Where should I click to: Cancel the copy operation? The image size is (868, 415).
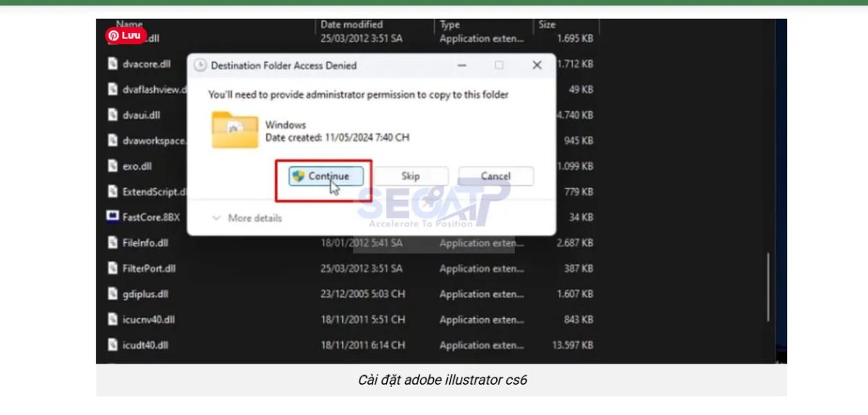pos(495,176)
